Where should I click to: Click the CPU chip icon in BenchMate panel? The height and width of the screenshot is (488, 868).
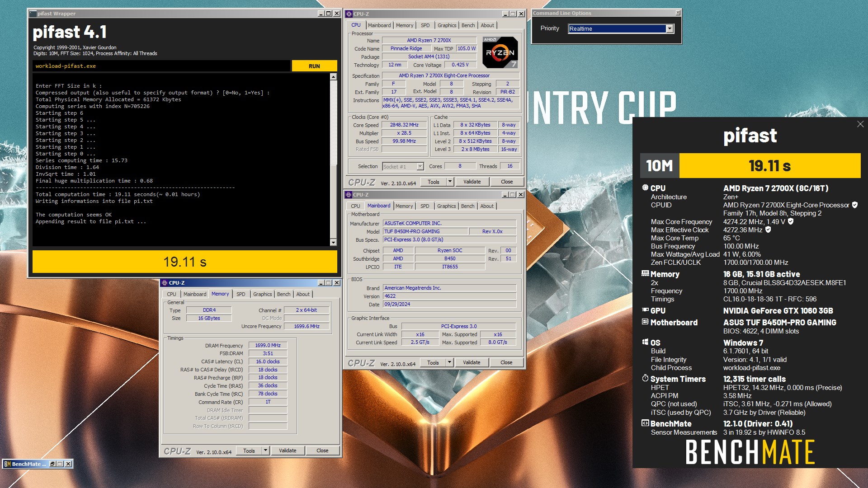click(x=645, y=188)
